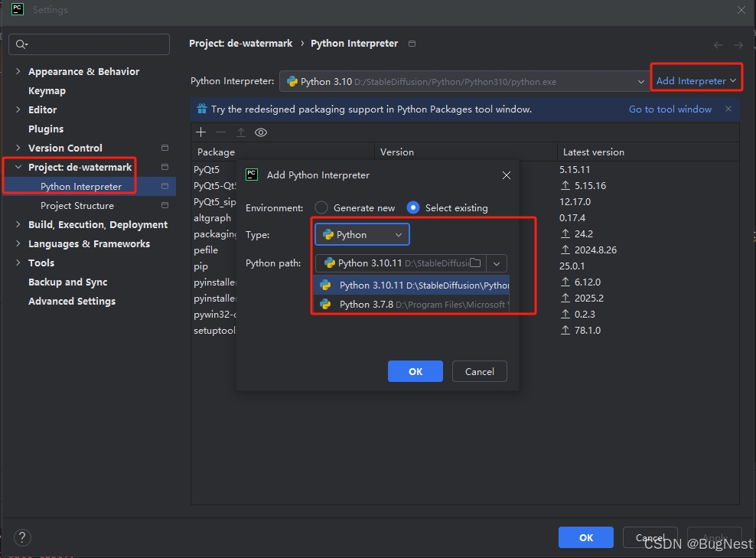Open the Plugins settings page
This screenshot has width=756, height=558.
point(46,129)
